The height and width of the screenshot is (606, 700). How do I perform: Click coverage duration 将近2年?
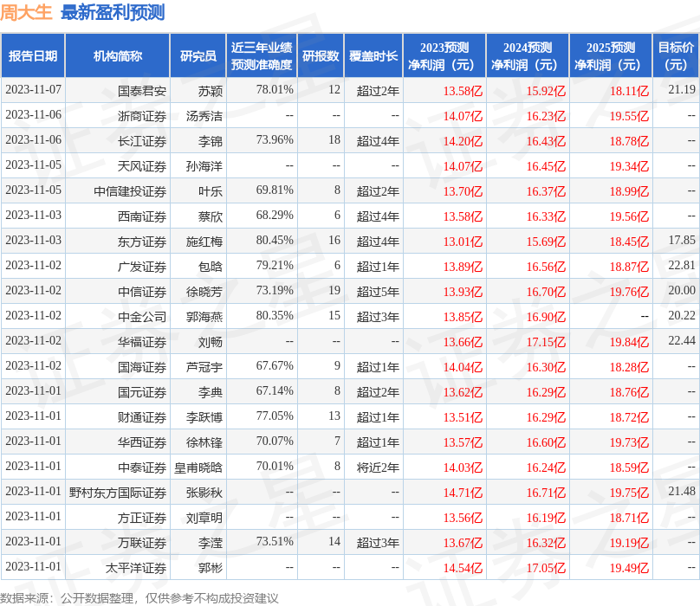tap(378, 467)
